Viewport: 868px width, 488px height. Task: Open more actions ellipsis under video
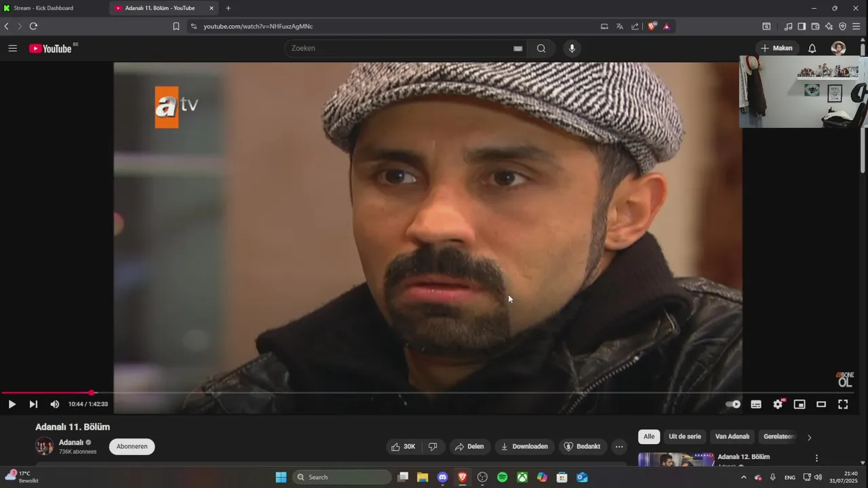pyautogui.click(x=618, y=447)
